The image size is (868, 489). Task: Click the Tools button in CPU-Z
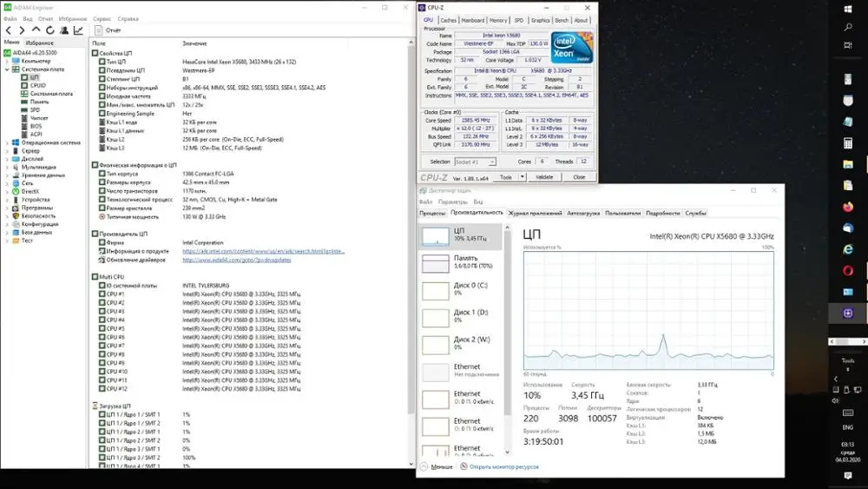point(506,177)
